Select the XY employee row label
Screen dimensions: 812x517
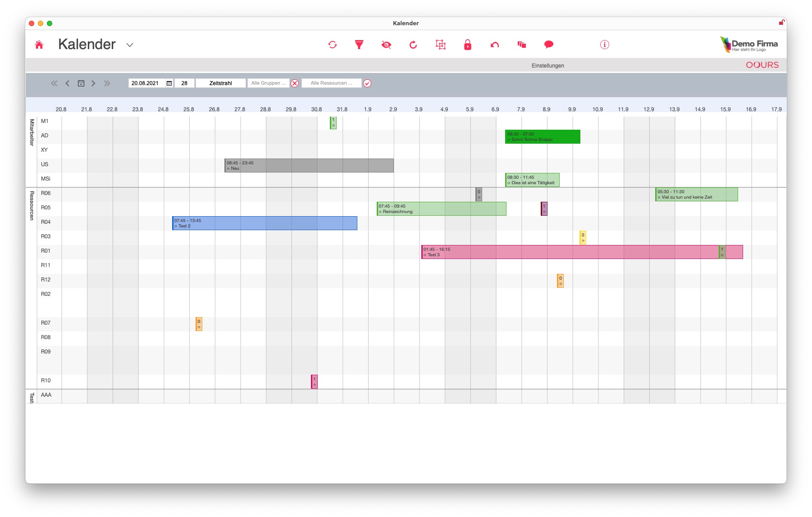pyautogui.click(x=44, y=150)
